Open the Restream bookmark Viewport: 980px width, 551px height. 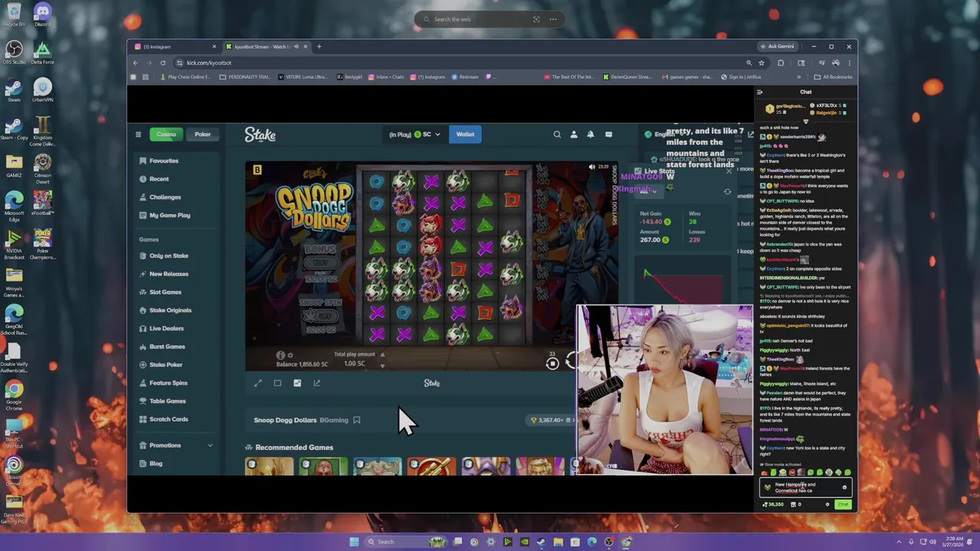(x=465, y=77)
